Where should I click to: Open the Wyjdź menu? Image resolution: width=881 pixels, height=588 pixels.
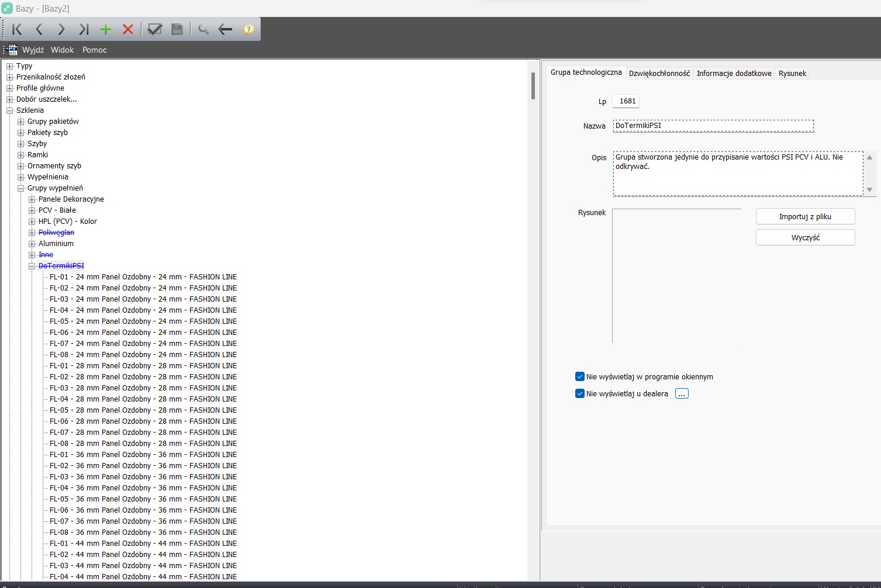33,50
